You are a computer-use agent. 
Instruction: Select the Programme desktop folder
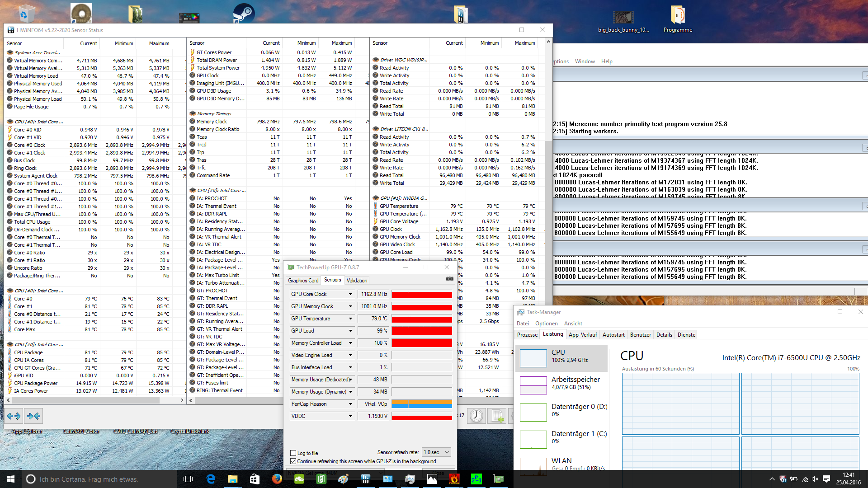678,19
